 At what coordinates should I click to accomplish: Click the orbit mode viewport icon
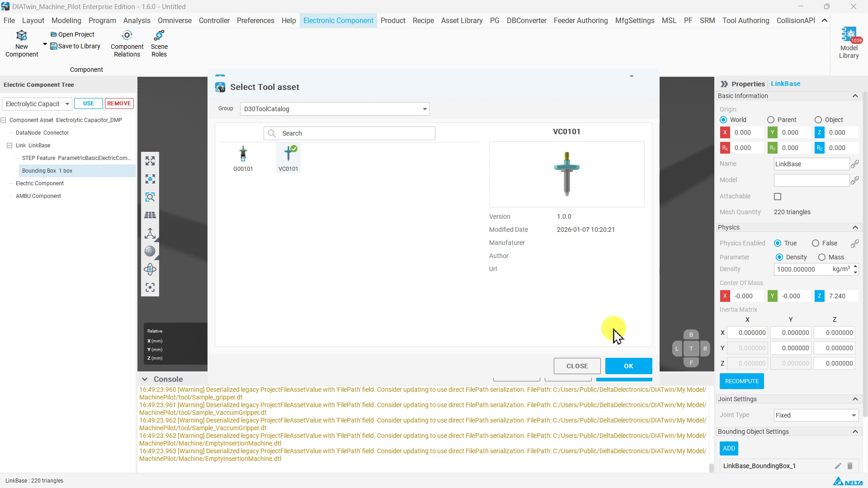click(x=150, y=269)
